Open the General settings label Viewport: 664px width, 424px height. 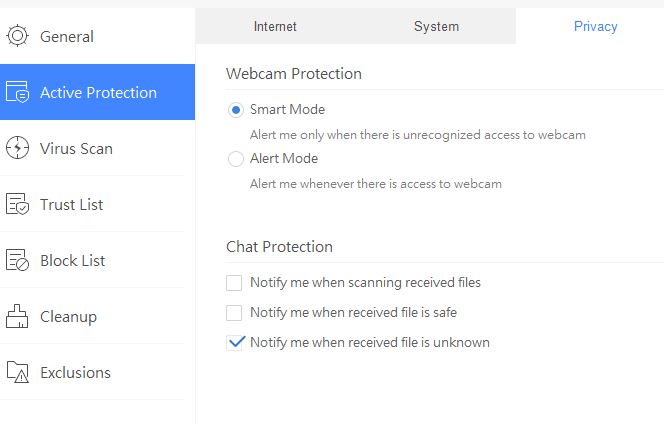click(67, 37)
